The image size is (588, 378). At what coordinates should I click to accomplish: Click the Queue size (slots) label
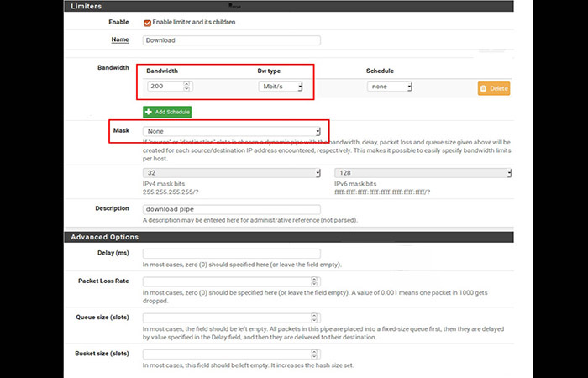coord(102,318)
